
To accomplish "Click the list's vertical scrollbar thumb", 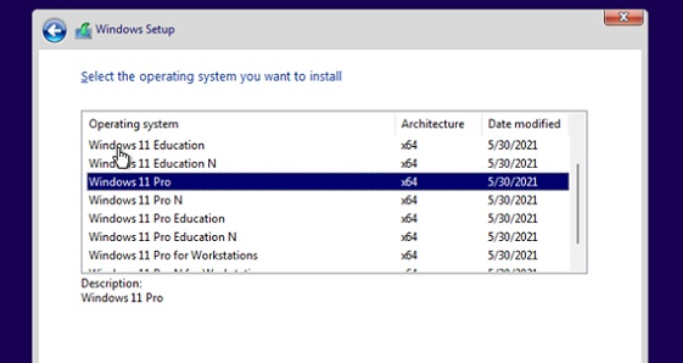I will click(x=578, y=204).
